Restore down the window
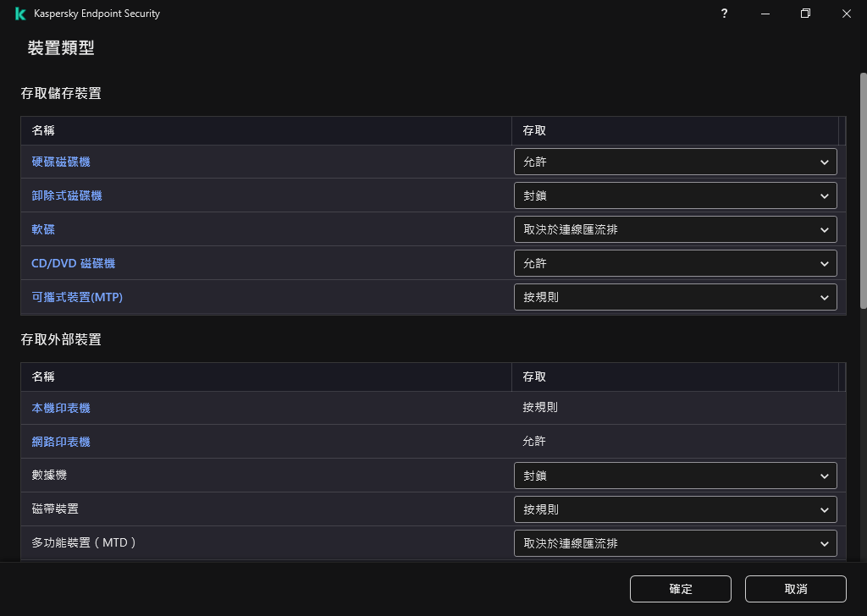 (806, 14)
